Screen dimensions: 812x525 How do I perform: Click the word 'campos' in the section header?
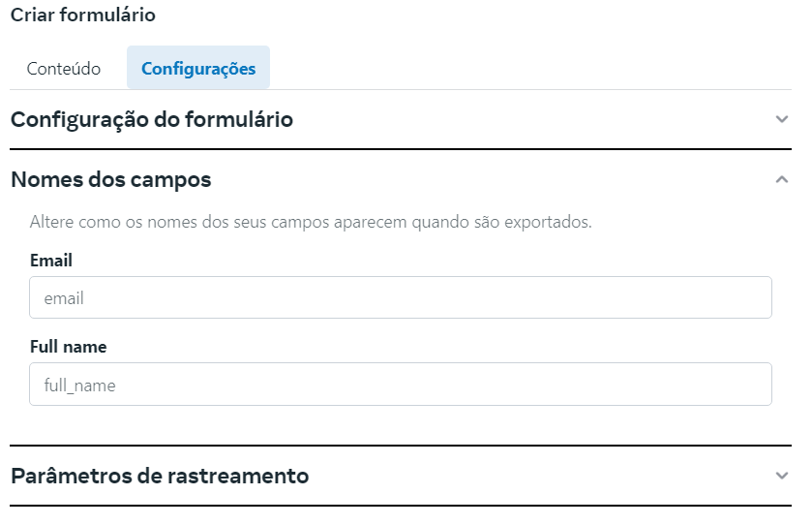coord(176,179)
